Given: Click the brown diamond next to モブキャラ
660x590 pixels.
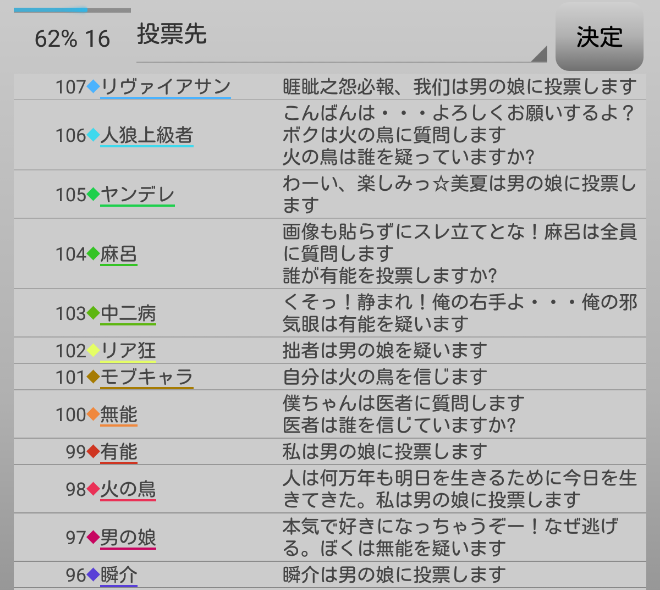Looking at the screenshot, I should click(93, 377).
